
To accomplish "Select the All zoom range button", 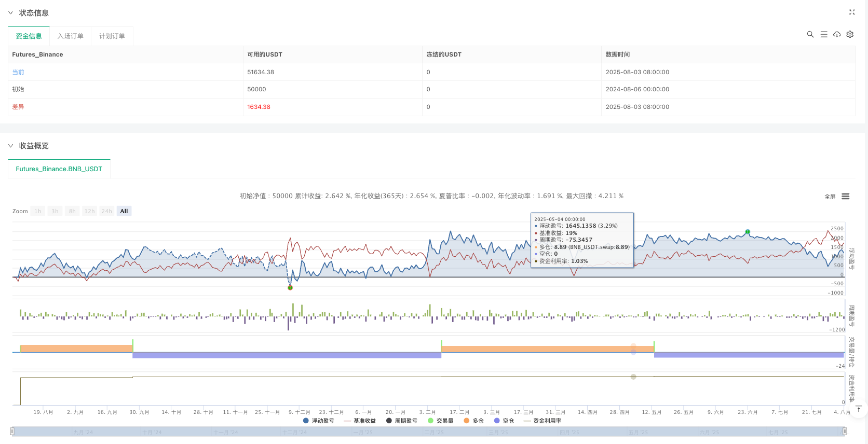I will click(124, 211).
